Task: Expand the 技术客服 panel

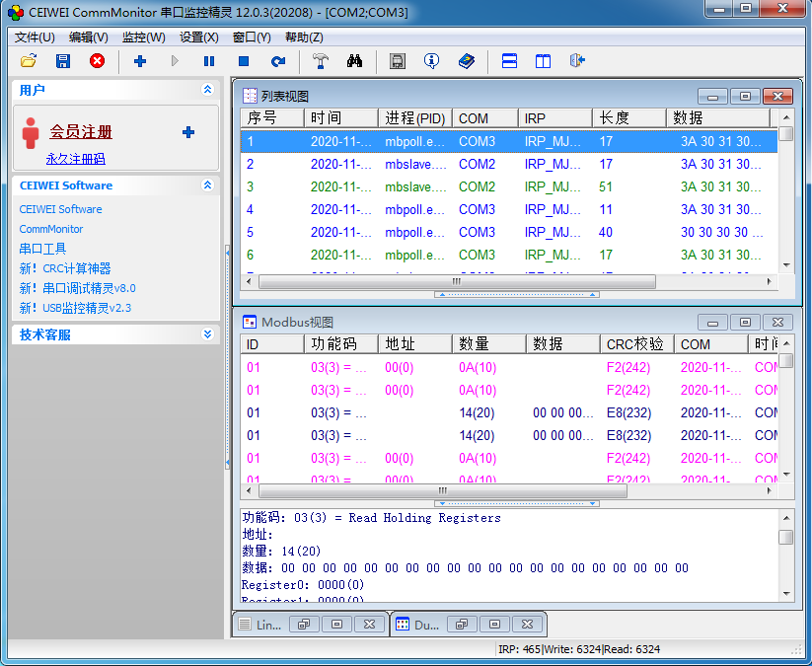Action: (207, 334)
